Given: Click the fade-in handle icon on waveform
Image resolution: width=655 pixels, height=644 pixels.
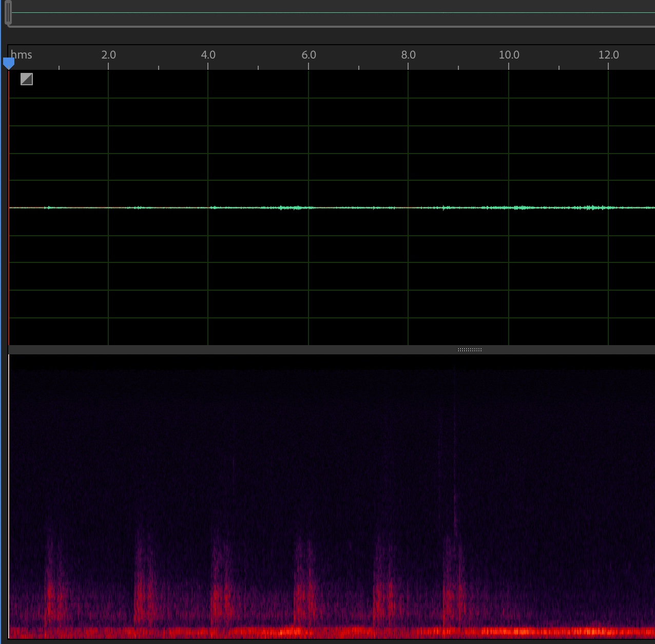Looking at the screenshot, I should (27, 79).
